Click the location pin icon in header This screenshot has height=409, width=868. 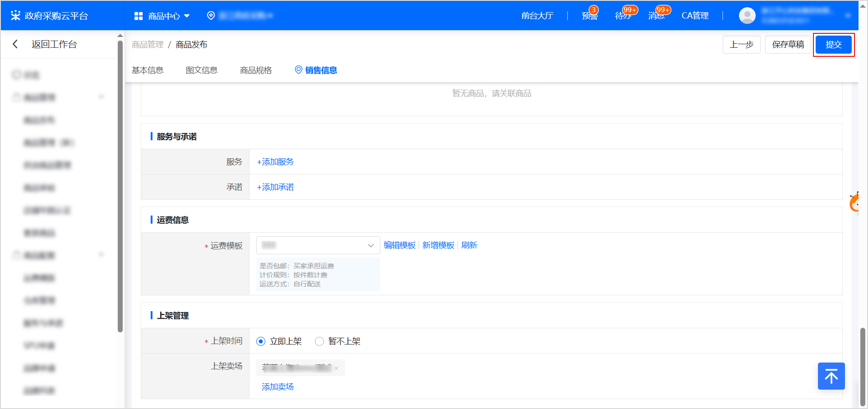coord(211,16)
